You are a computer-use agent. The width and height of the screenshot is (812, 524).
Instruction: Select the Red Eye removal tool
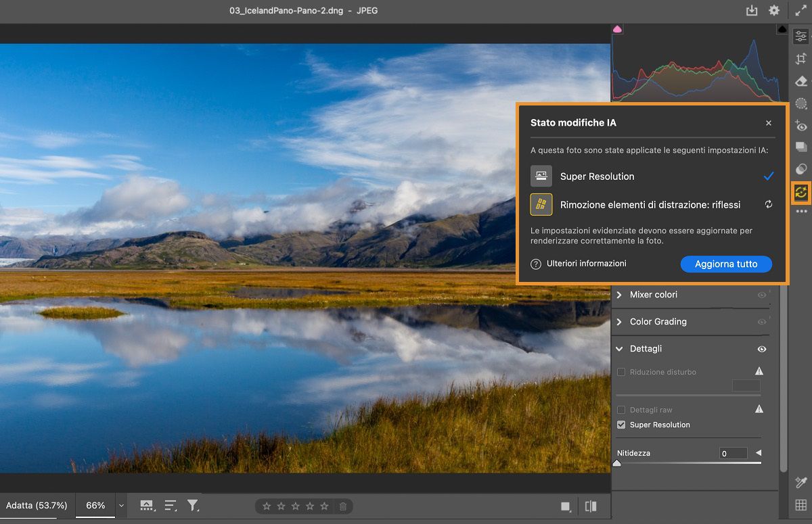click(801, 126)
